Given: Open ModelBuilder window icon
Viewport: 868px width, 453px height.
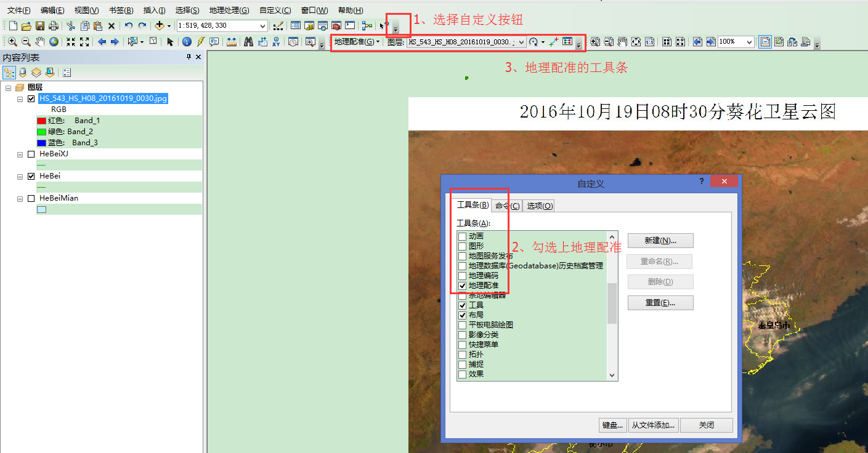Looking at the screenshot, I should 367,26.
